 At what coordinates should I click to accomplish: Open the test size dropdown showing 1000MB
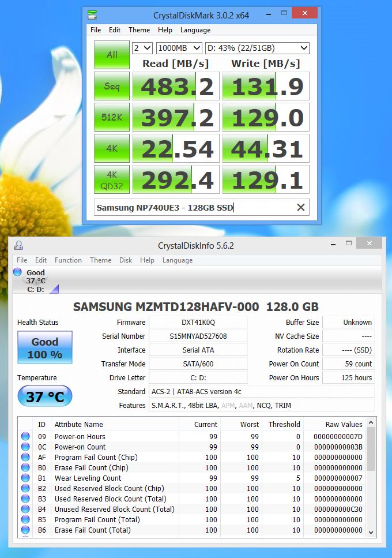(x=179, y=48)
